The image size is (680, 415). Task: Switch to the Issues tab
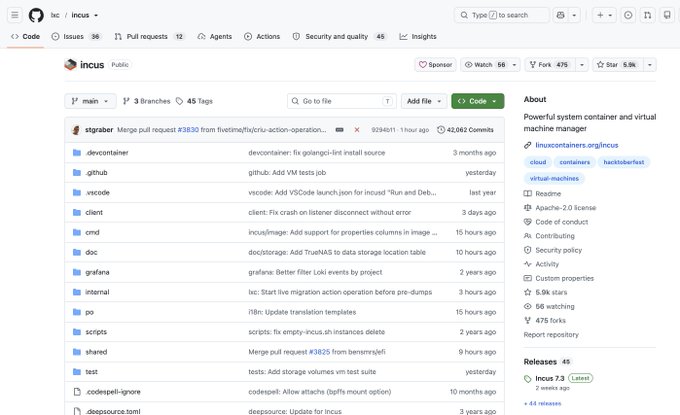point(75,36)
